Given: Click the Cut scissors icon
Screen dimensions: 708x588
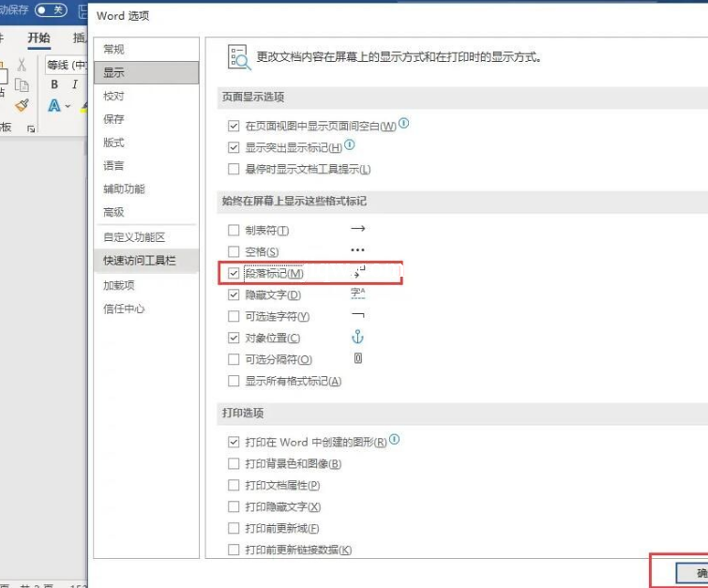Looking at the screenshot, I should coord(22,65).
